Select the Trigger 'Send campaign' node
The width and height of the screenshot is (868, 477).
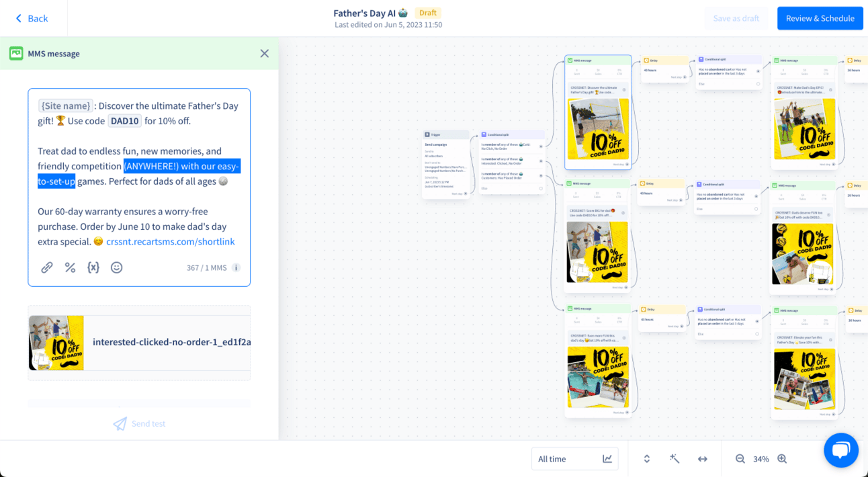coord(446,164)
